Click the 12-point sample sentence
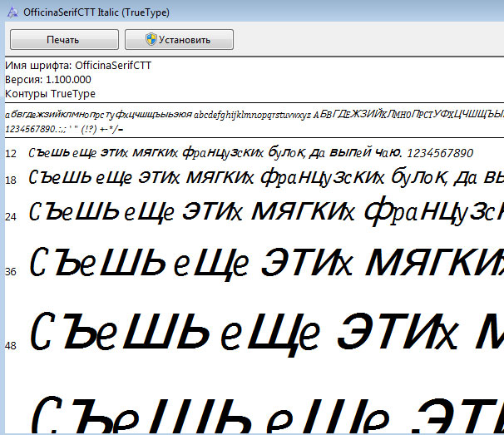Viewport: 504px width, 435px height. 250,153
